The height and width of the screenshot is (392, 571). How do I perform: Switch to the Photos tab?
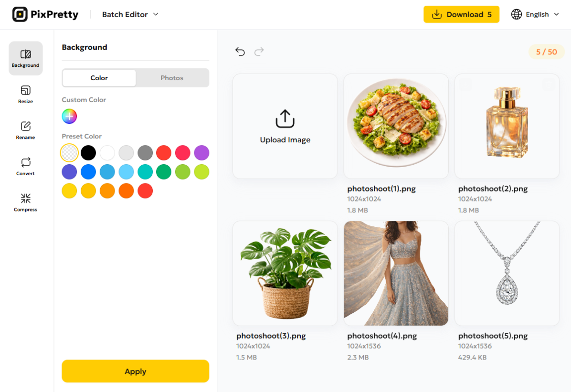click(172, 78)
